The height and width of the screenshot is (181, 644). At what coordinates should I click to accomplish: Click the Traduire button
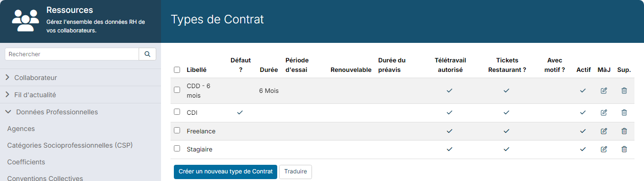(295, 171)
